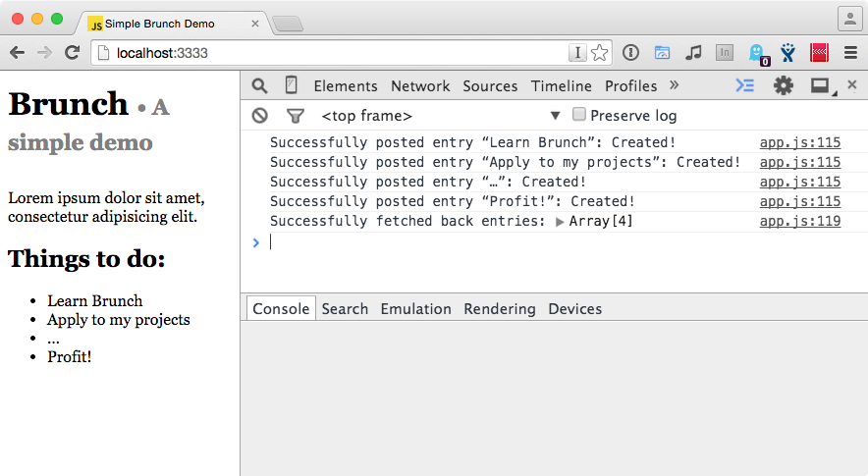The width and height of the screenshot is (868, 476).
Task: Click the browser forward arrow
Action: pyautogui.click(x=44, y=53)
